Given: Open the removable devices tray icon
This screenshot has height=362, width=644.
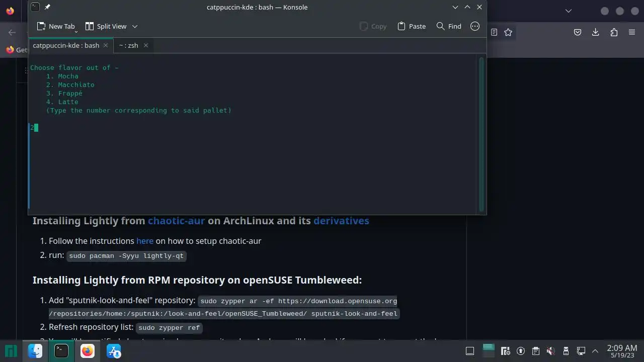Looking at the screenshot, I should pos(566,351).
